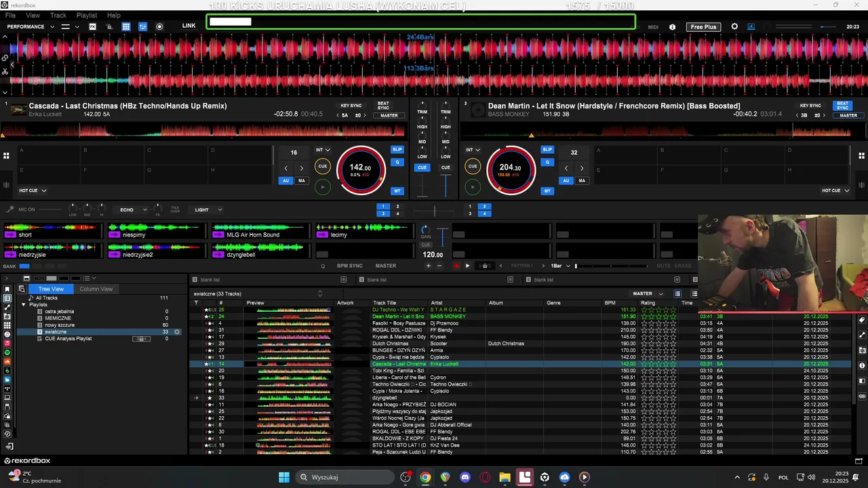The width and height of the screenshot is (868, 488).
Task: Toggle Master Tempo MT on deck 2
Action: (x=547, y=191)
